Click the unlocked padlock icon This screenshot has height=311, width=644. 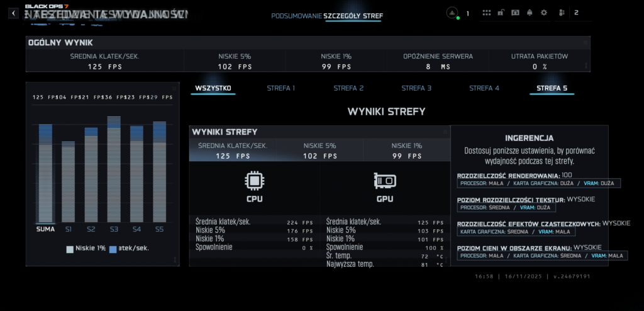click(501, 13)
